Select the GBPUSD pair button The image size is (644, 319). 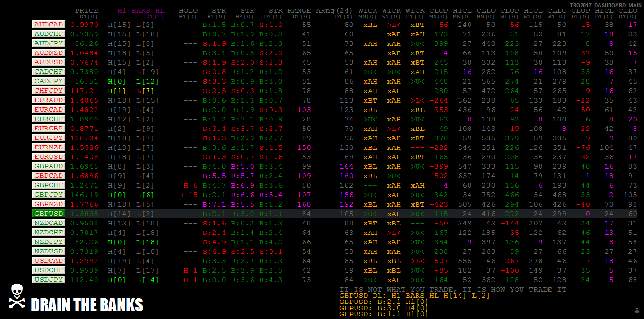pyautogui.click(x=49, y=214)
